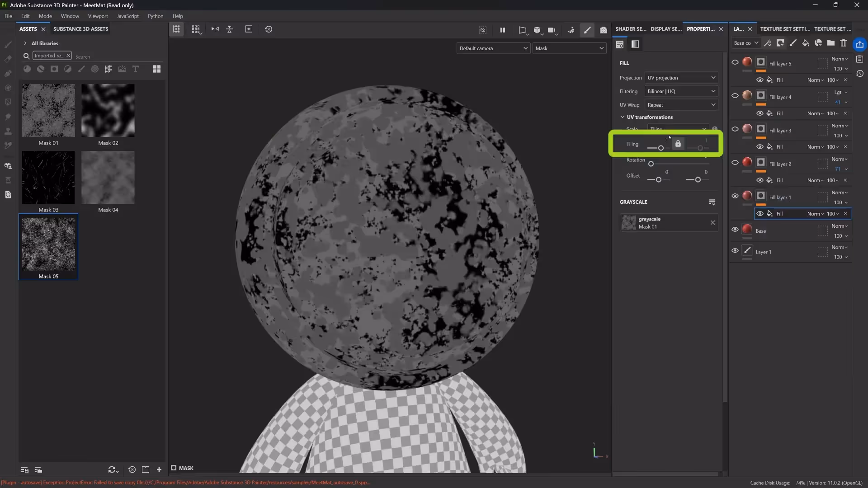This screenshot has width=868, height=488.
Task: Select the Paint brush tool in left sidebar
Action: pyautogui.click(x=8, y=44)
